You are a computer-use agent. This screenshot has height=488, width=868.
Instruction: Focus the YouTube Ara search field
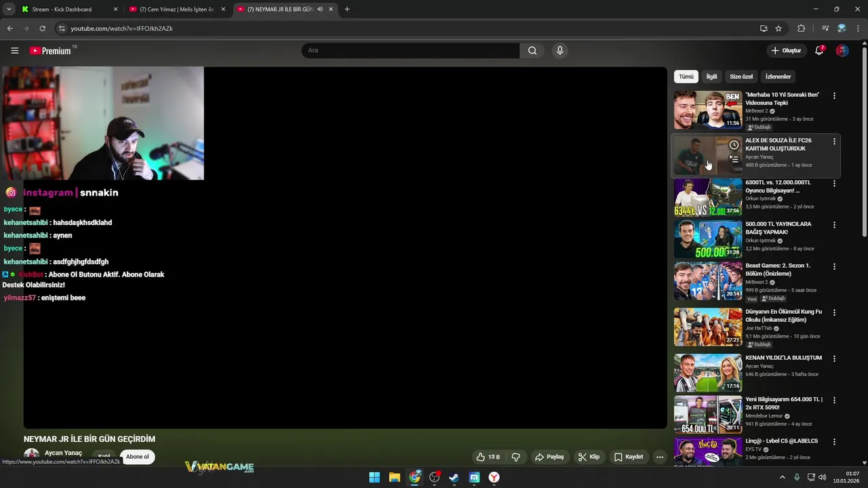tap(411, 50)
